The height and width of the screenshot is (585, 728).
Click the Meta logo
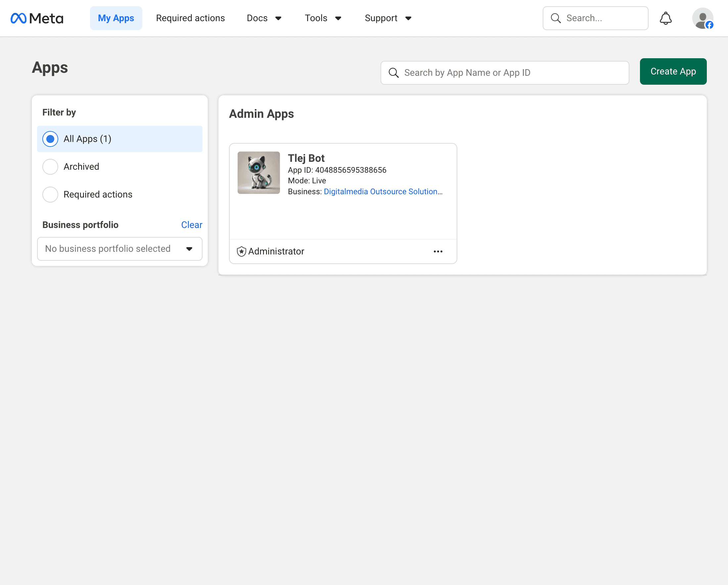(x=37, y=18)
